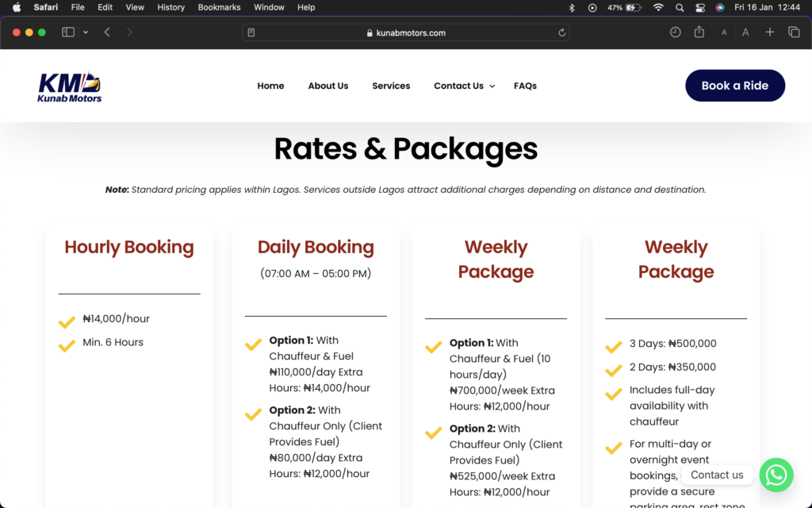812x508 pixels.
Task: Open Spotlight search in menu bar
Action: point(680,7)
